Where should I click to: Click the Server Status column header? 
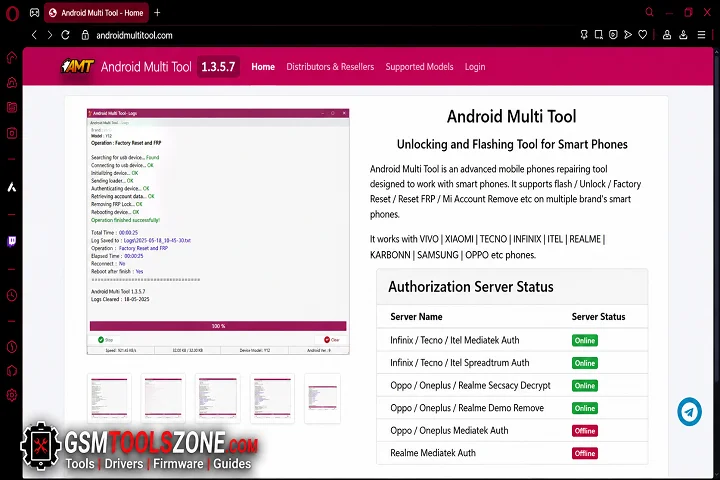(598, 316)
